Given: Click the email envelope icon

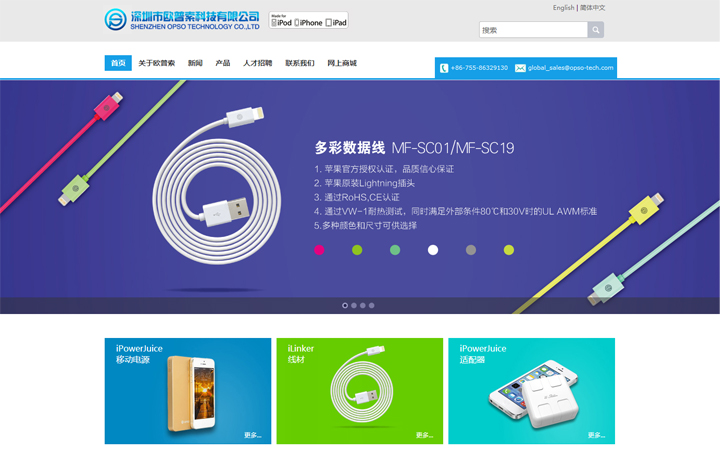Looking at the screenshot, I should (520, 68).
